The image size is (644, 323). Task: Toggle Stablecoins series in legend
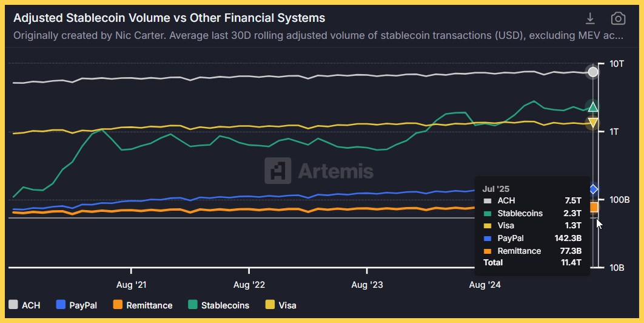tap(219, 305)
